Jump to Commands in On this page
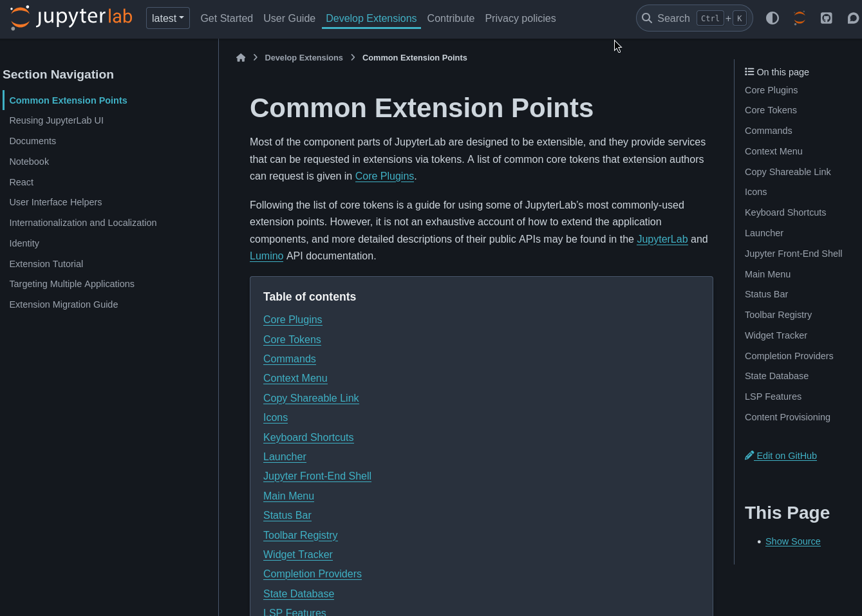This screenshot has width=862, height=616. click(x=768, y=131)
